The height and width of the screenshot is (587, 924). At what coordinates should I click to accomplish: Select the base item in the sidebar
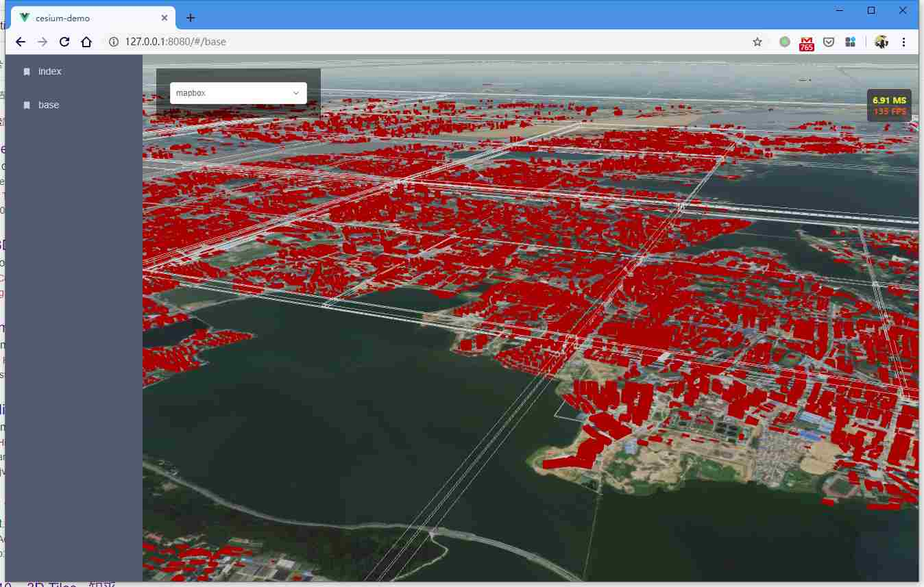pos(49,105)
